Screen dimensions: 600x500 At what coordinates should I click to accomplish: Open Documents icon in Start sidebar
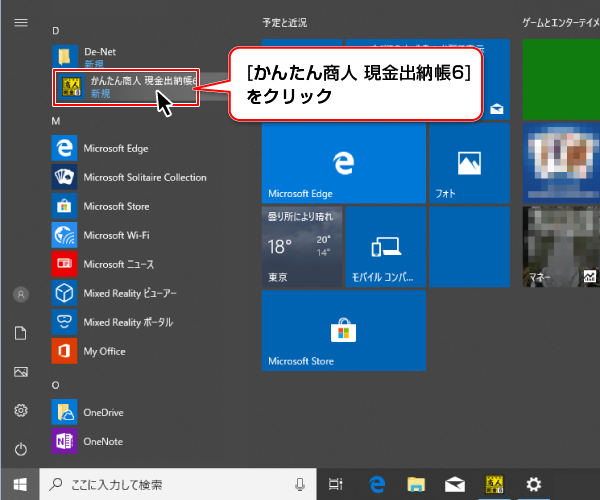(21, 333)
